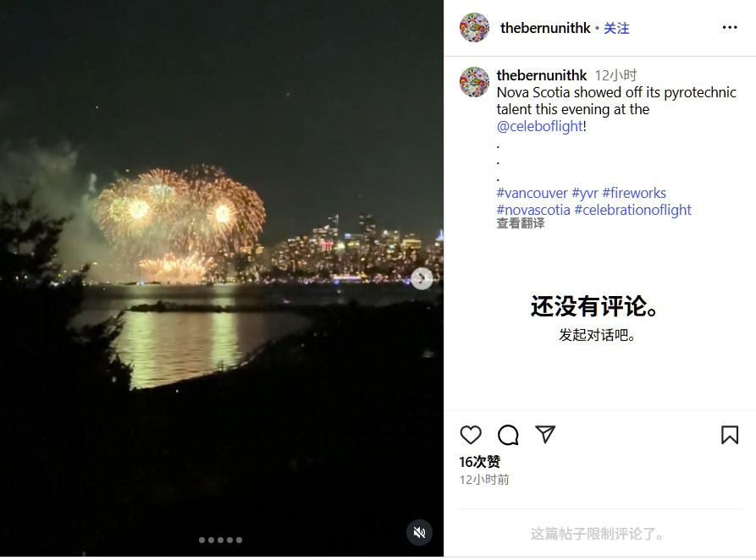Open comments with speech bubble icon

click(508, 435)
